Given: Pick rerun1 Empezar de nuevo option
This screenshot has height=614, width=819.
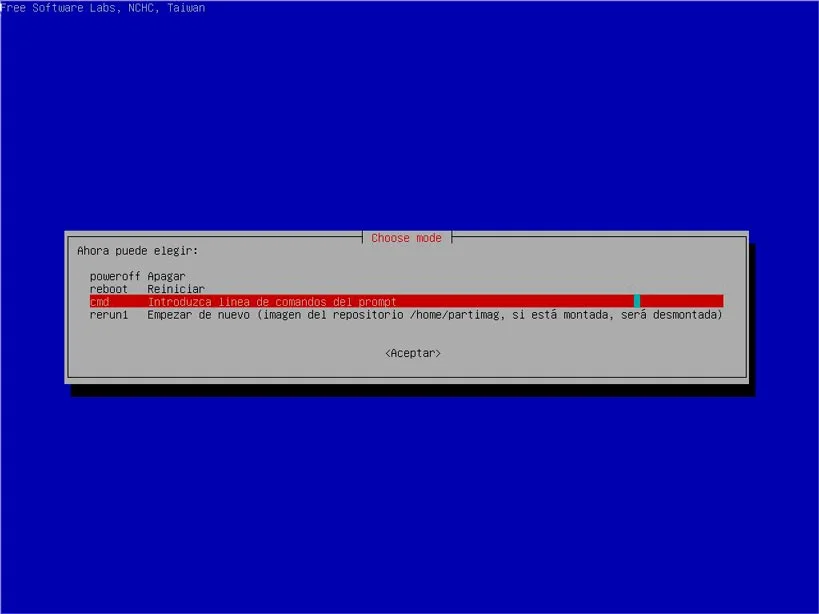Looking at the screenshot, I should pos(406,315).
